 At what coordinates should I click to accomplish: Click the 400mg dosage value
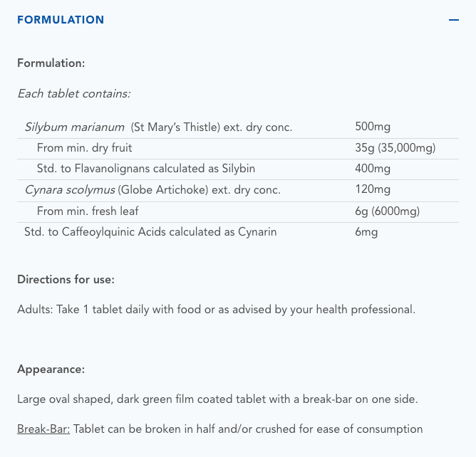pyautogui.click(x=373, y=169)
